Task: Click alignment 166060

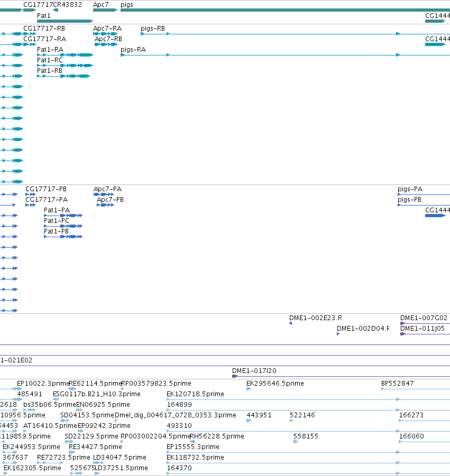Action: tap(425, 442)
